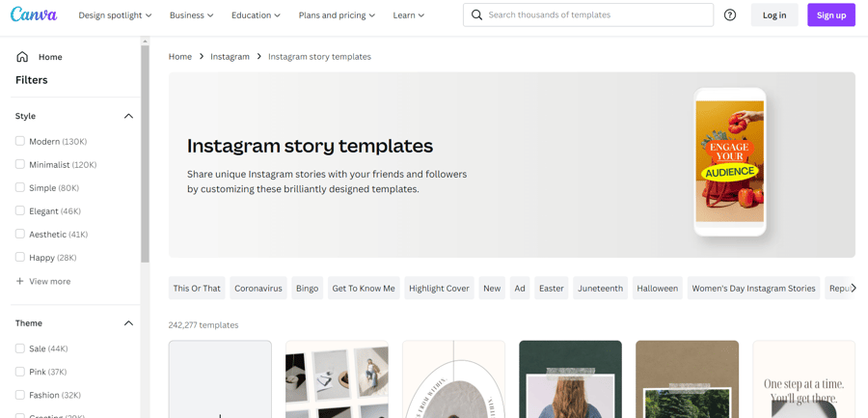Open the dark green photo template
Viewport: 868px width, 418px height.
[x=571, y=378]
